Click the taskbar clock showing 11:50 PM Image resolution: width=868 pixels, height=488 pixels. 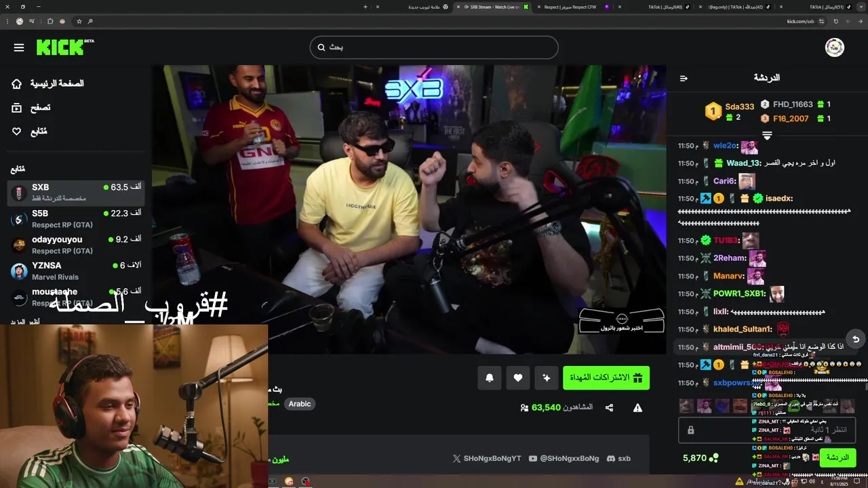click(839, 481)
